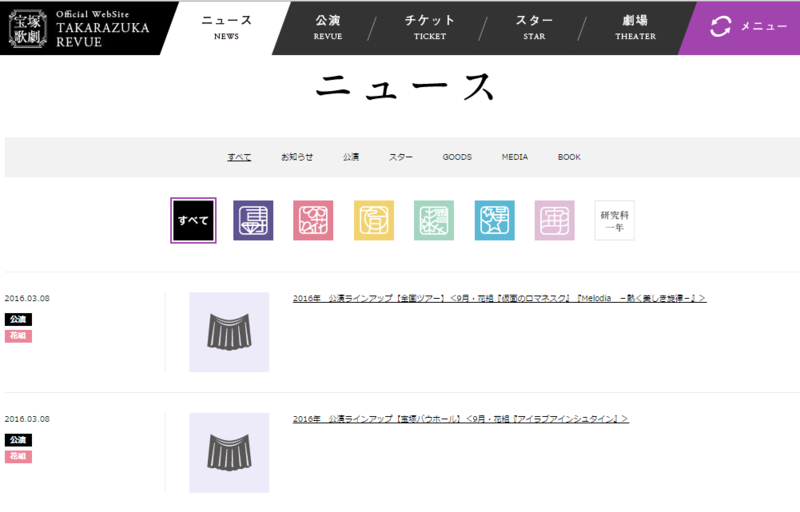The image size is (800, 512).
Task: Filter news by スター category link
Action: point(401,157)
